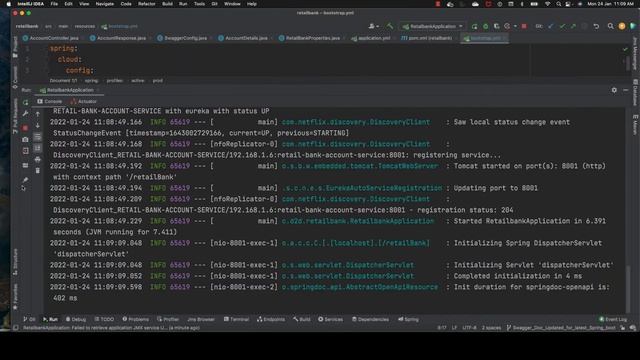Open the File menu
The width and height of the screenshot is (640, 360).
54,4
